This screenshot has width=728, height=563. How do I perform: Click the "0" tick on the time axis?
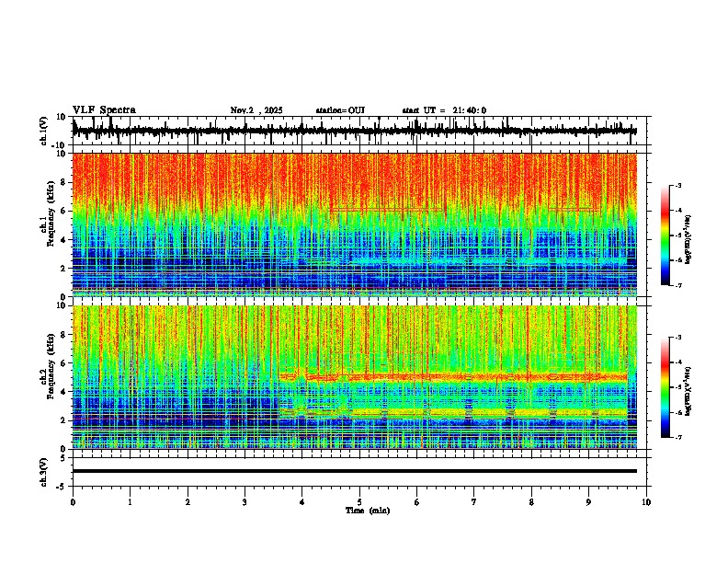click(x=73, y=502)
